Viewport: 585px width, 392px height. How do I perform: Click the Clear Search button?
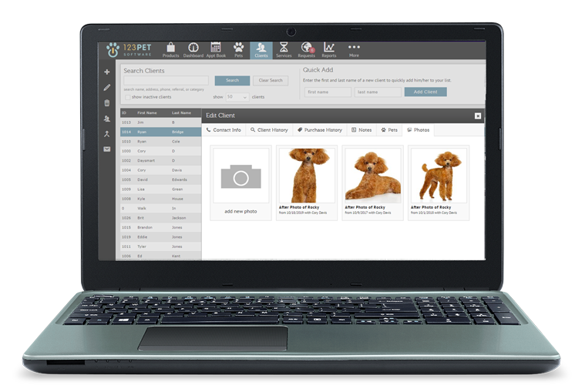point(270,80)
